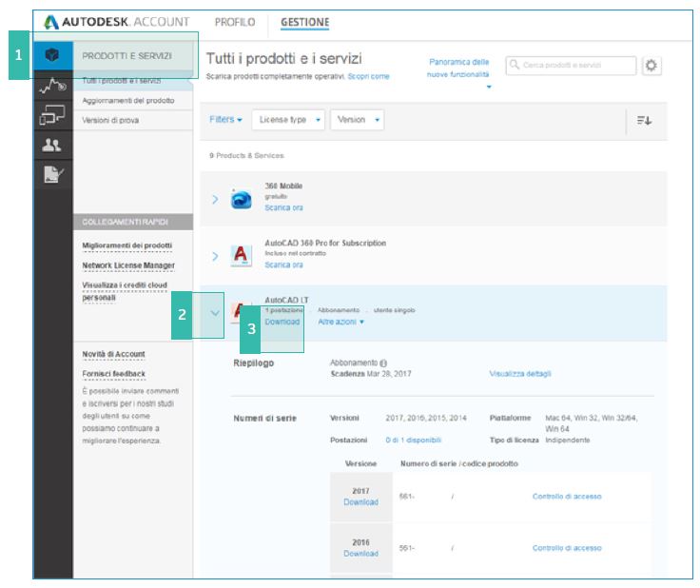
Task: Click the AutoCAD 360 Pro product icon
Action: pos(241,256)
